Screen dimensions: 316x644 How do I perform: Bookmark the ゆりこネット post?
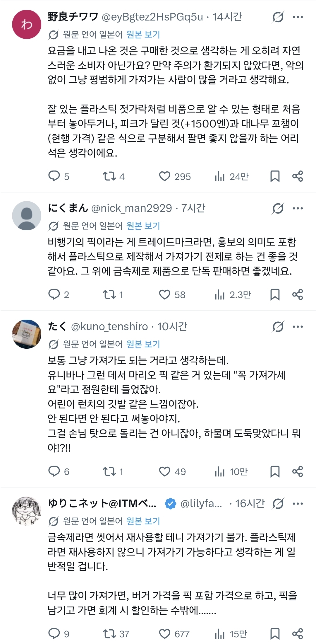275,634
